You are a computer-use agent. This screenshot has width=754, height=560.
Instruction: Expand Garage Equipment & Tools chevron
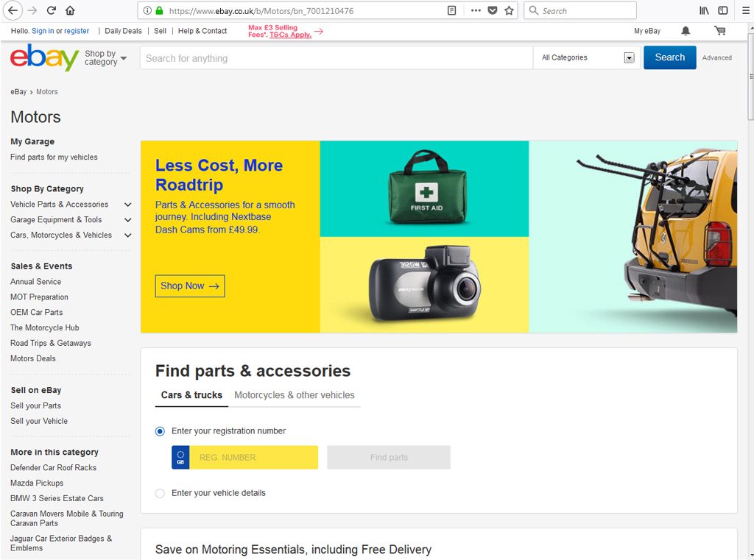click(x=128, y=220)
